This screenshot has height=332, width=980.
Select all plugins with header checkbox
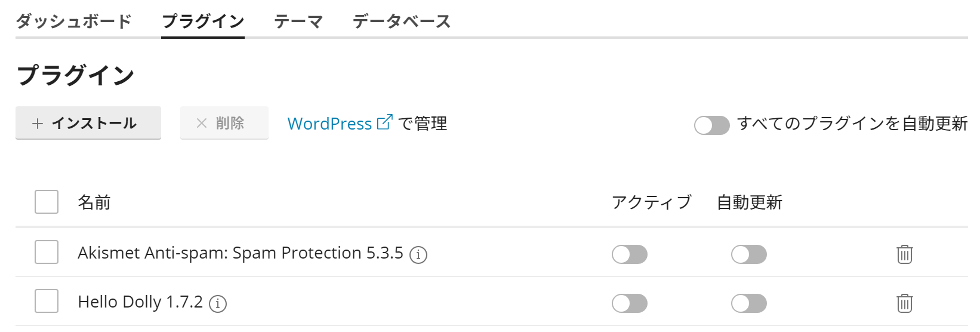(x=47, y=202)
